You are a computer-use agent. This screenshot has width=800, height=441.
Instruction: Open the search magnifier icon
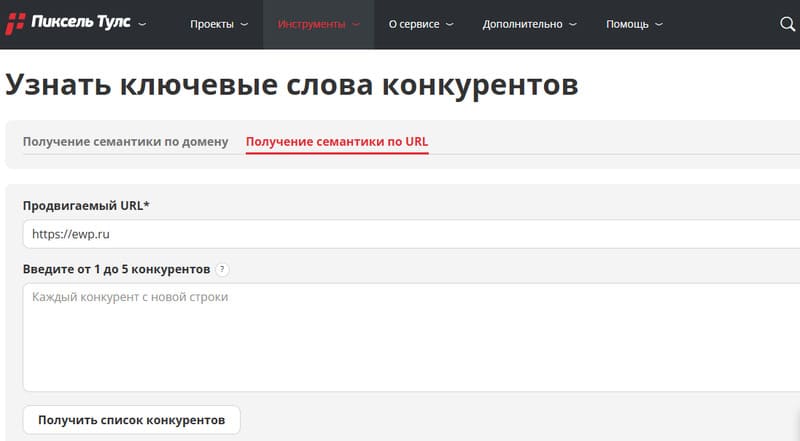(787, 24)
